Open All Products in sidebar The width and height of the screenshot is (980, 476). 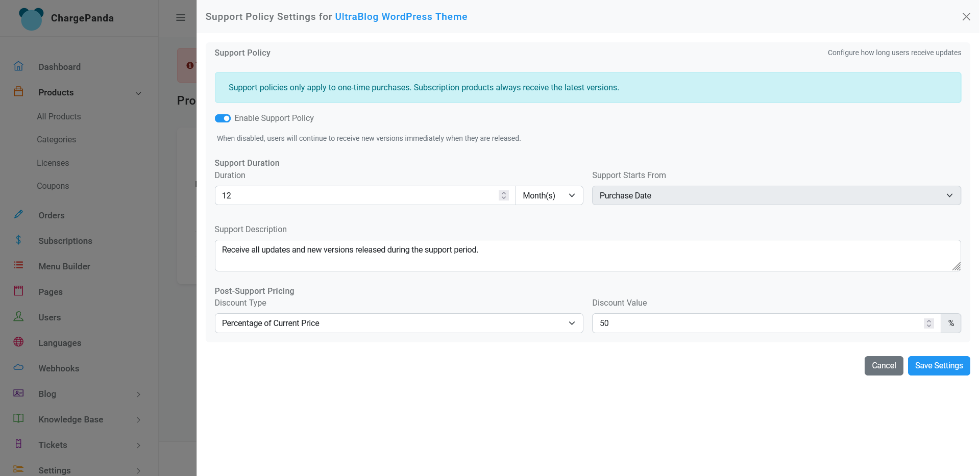pos(59,116)
